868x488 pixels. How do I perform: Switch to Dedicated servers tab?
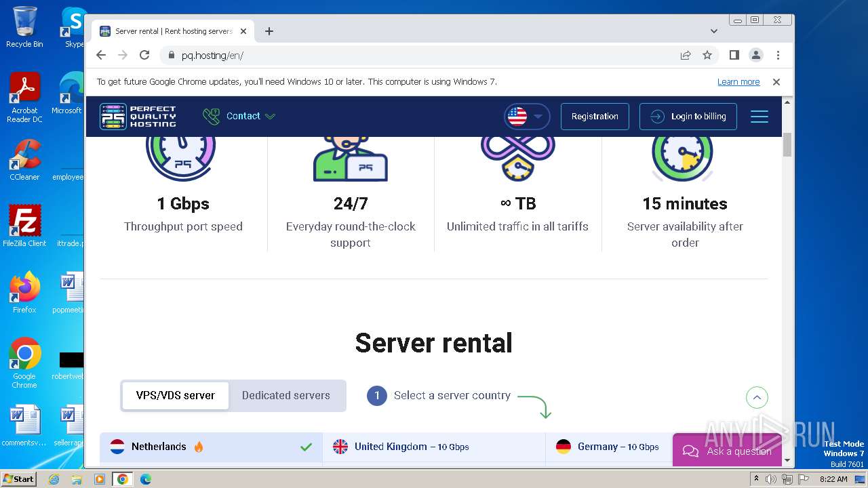286,395
